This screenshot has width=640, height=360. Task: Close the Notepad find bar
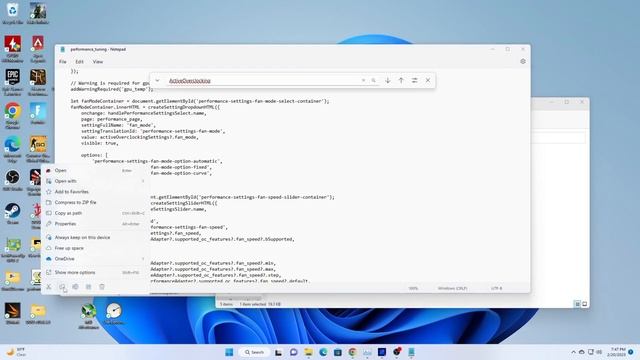point(428,80)
